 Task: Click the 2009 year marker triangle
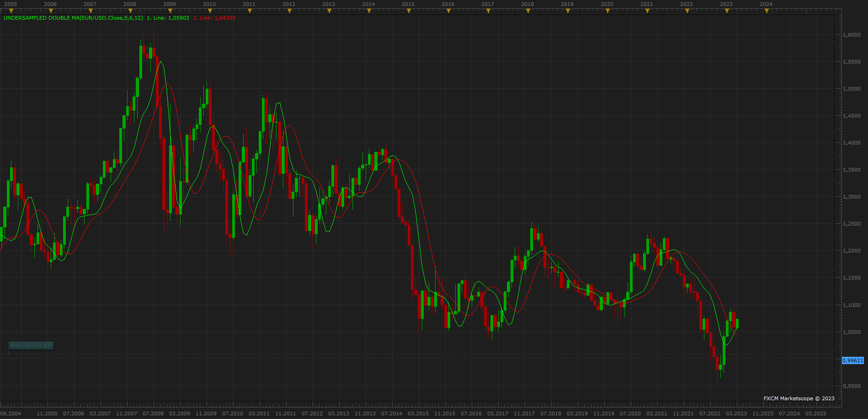(x=170, y=11)
